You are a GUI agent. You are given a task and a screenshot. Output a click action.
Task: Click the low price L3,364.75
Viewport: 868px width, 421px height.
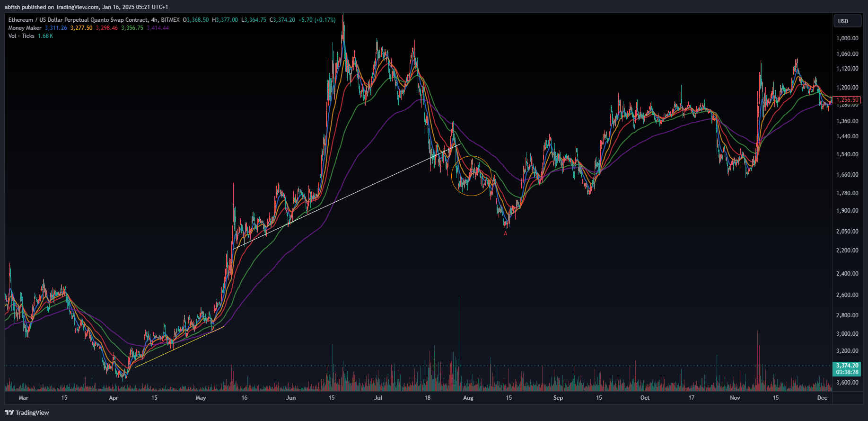(254, 20)
